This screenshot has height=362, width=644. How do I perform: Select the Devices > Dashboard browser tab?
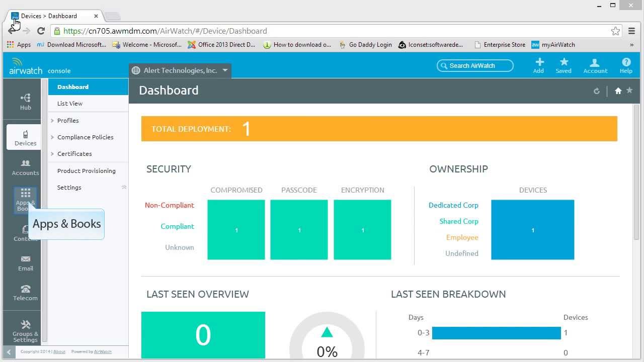tap(54, 16)
